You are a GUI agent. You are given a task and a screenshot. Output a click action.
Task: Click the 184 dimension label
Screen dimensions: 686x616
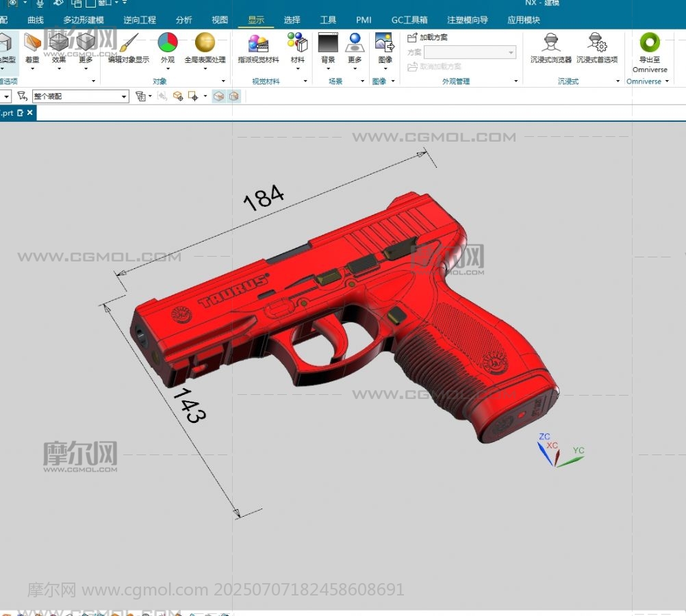point(264,197)
